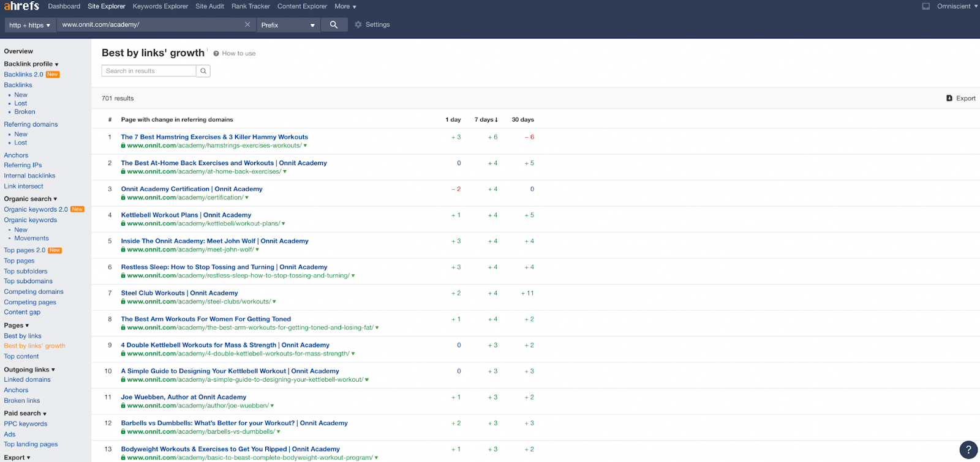Open the help question-mark bubble
This screenshot has width=980, height=462.
click(x=968, y=450)
